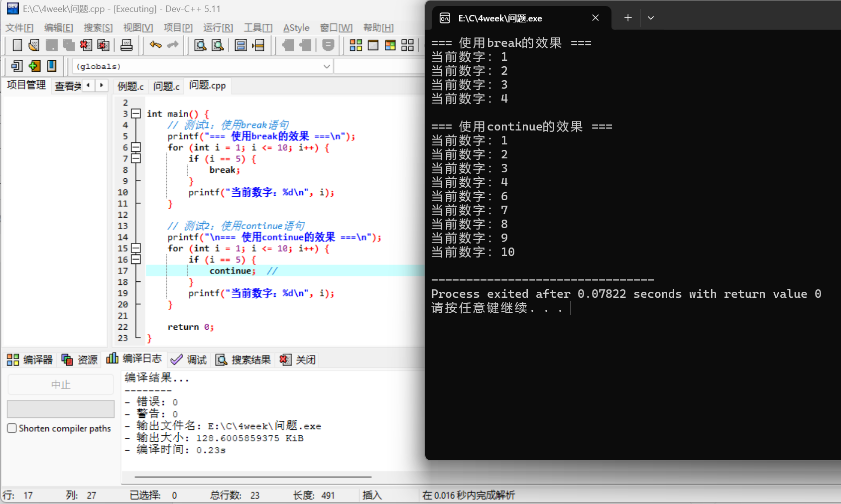Image resolution: width=841 pixels, height=504 pixels.
Task: Switch to the 项目管理 panel tab
Action: pyautogui.click(x=26, y=85)
